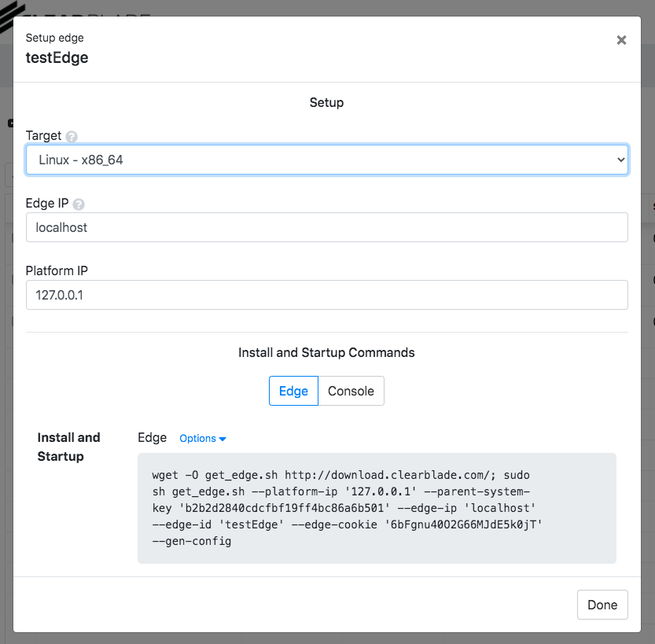Close the Setup edge dialog with X
Viewport: 655px width, 644px height.
click(621, 40)
